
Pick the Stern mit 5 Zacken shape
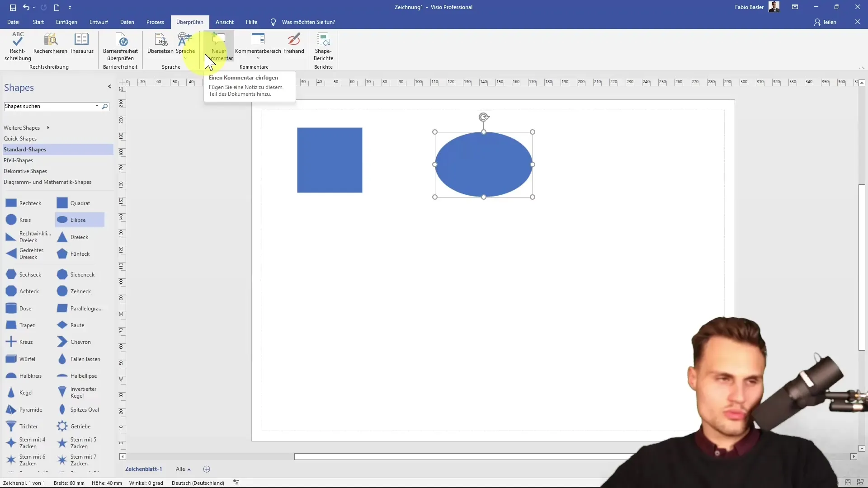77,443
